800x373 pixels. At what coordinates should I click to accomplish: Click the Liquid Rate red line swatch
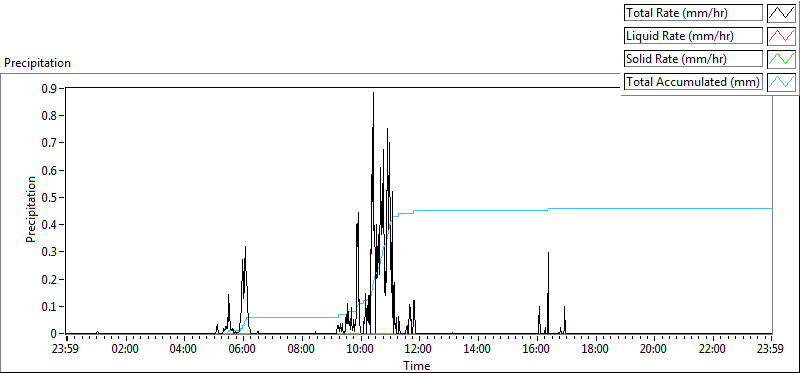point(782,36)
